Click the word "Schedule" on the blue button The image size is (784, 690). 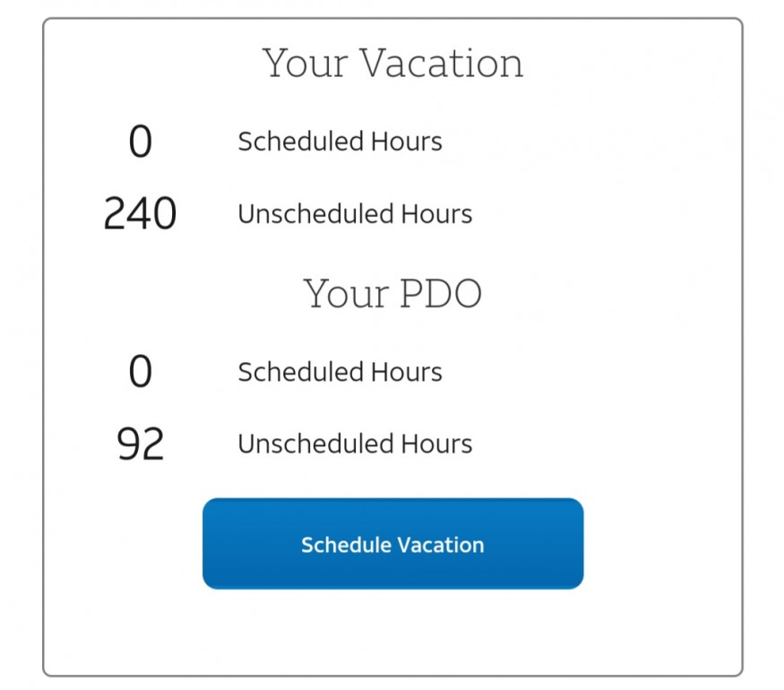tap(346, 545)
